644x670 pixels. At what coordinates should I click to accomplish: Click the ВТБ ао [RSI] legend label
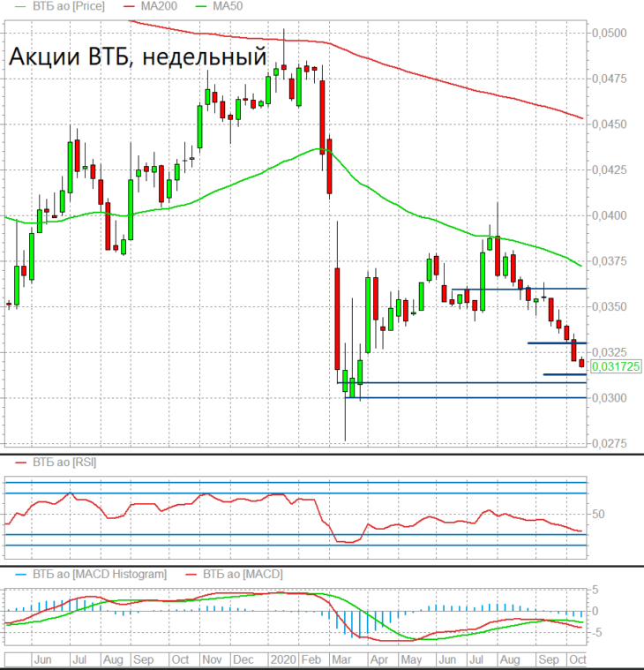(64, 463)
